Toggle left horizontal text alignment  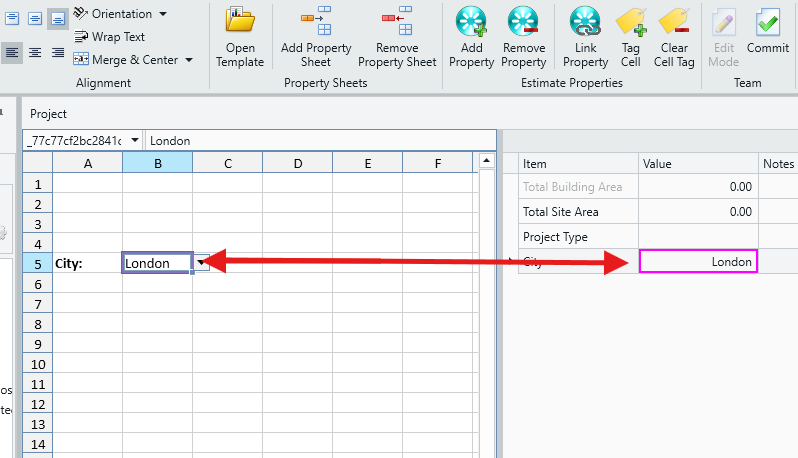click(x=12, y=52)
